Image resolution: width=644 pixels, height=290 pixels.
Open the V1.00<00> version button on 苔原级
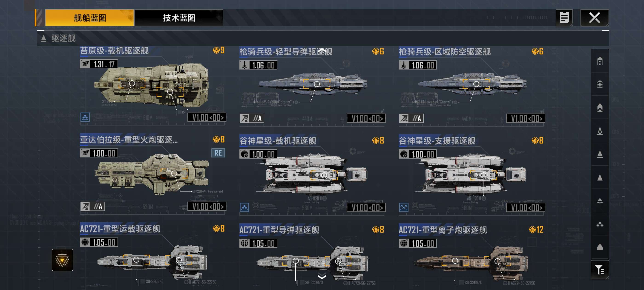tap(207, 117)
